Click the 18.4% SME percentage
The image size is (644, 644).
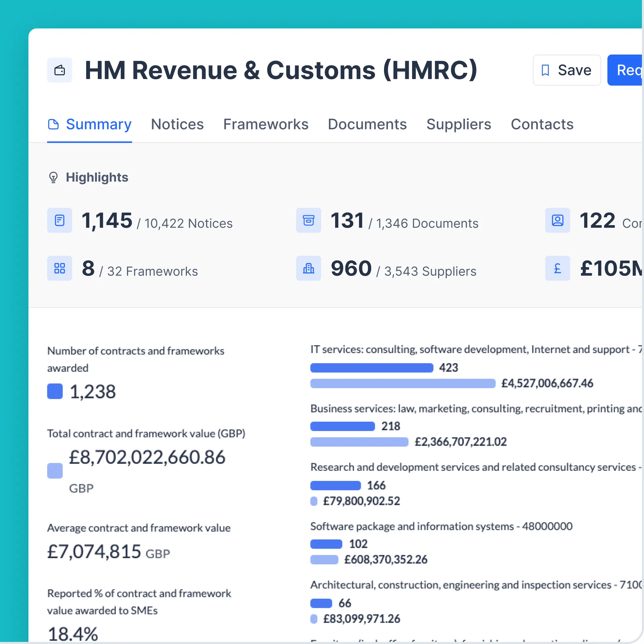click(x=73, y=634)
